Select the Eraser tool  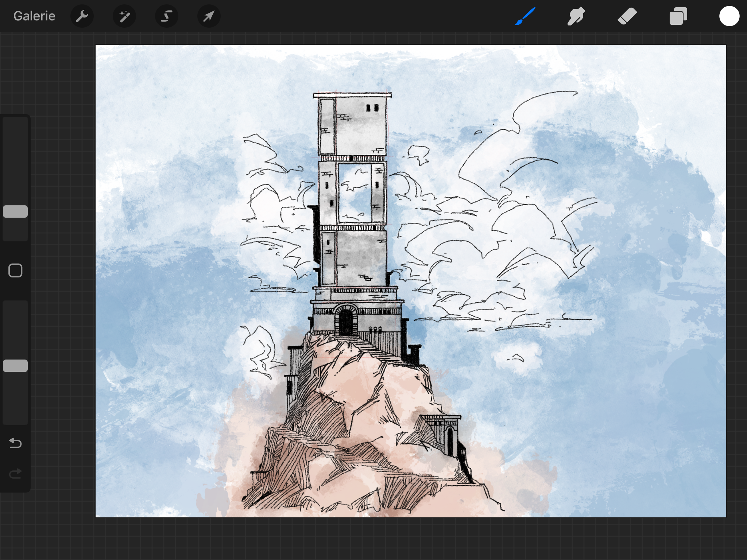pos(627,16)
